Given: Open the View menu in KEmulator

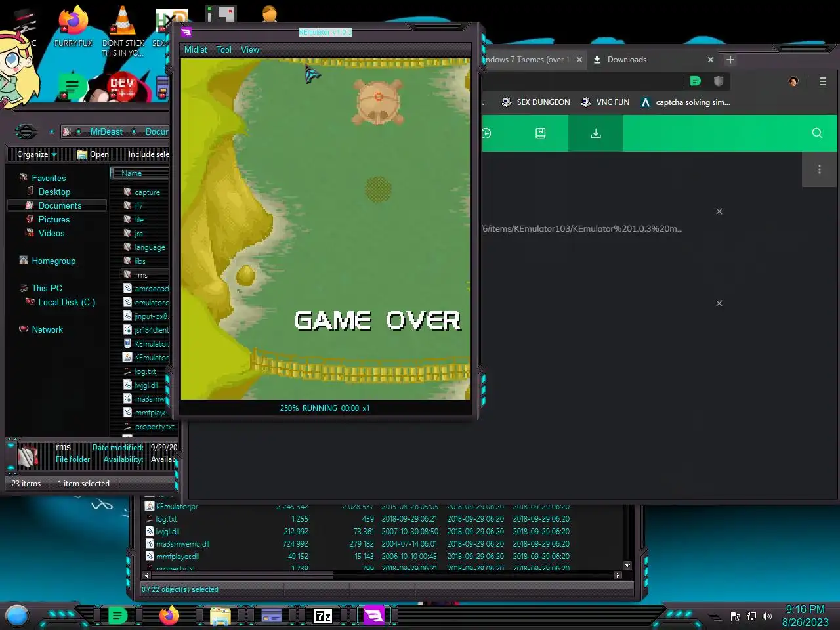Looking at the screenshot, I should (x=250, y=49).
